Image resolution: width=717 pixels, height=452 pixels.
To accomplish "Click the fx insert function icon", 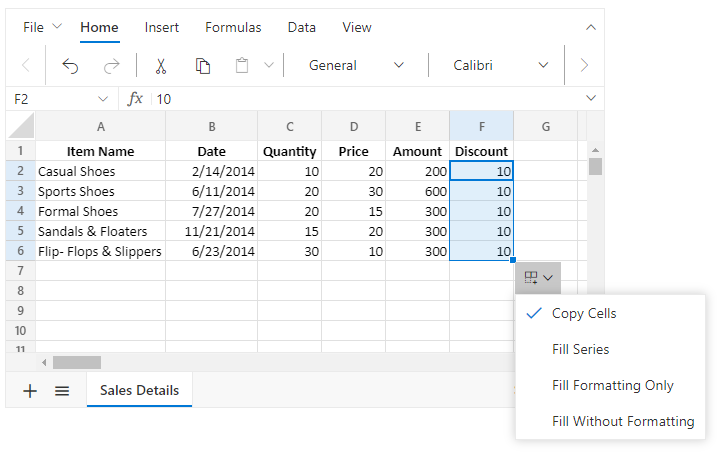I will (x=136, y=98).
